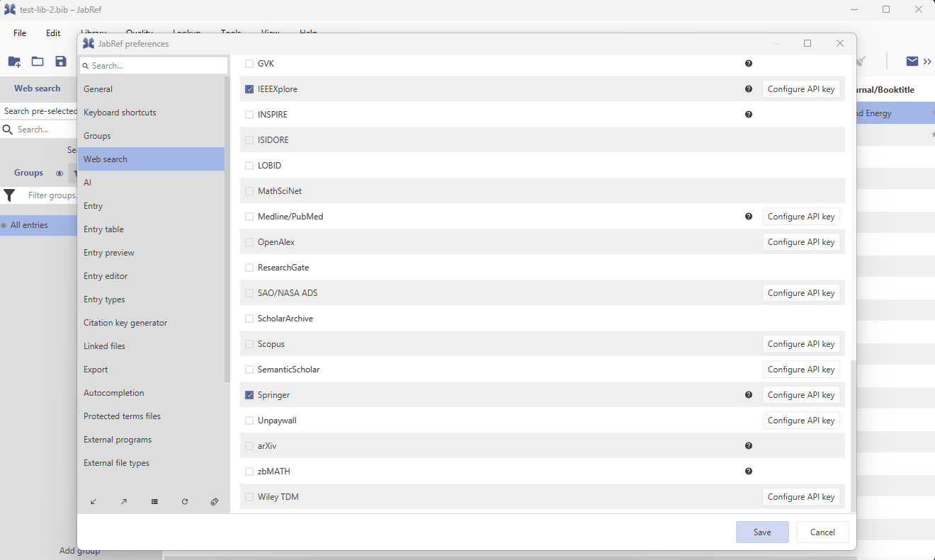The image size is (935, 560).
Task: Click the save library toolbar icon
Action: coord(61,62)
